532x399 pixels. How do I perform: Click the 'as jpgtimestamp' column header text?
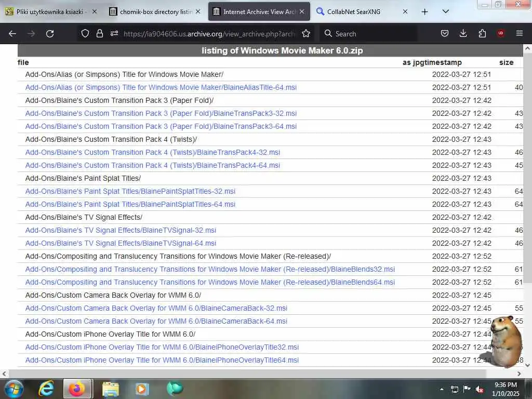point(432,62)
